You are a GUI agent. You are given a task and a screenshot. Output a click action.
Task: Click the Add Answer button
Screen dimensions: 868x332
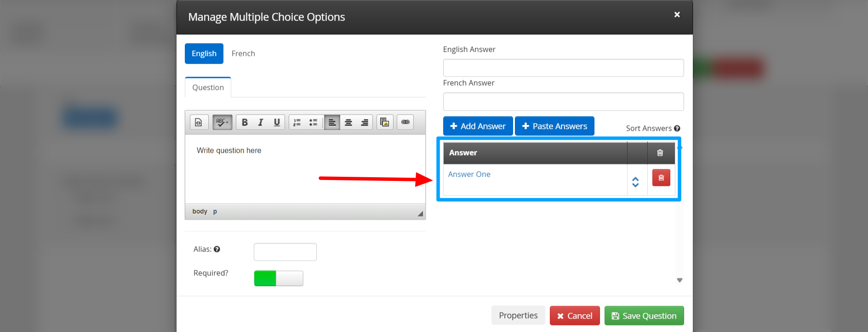(478, 126)
